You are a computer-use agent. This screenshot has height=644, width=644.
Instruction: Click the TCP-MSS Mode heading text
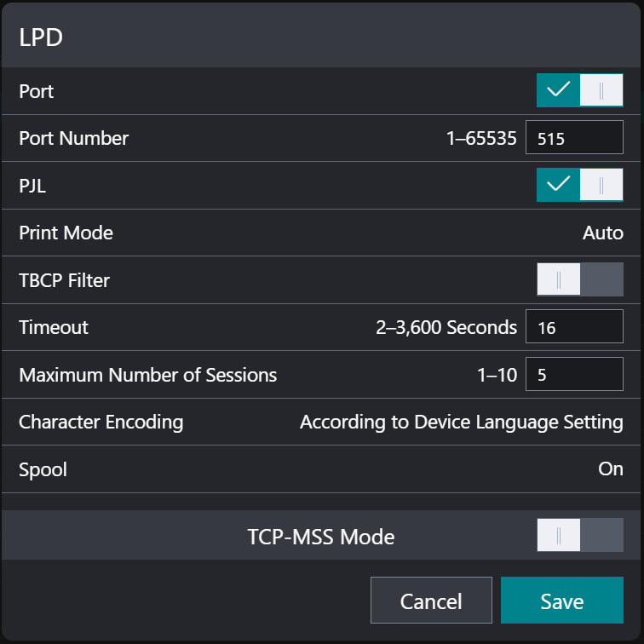tap(321, 537)
